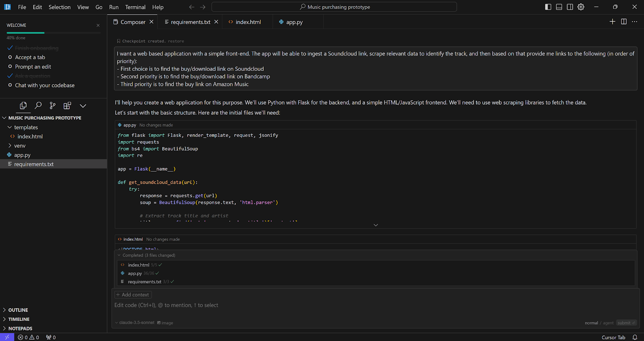644x341 pixels.
Task: Expand the NOTEPADS section
Action: [54, 329]
